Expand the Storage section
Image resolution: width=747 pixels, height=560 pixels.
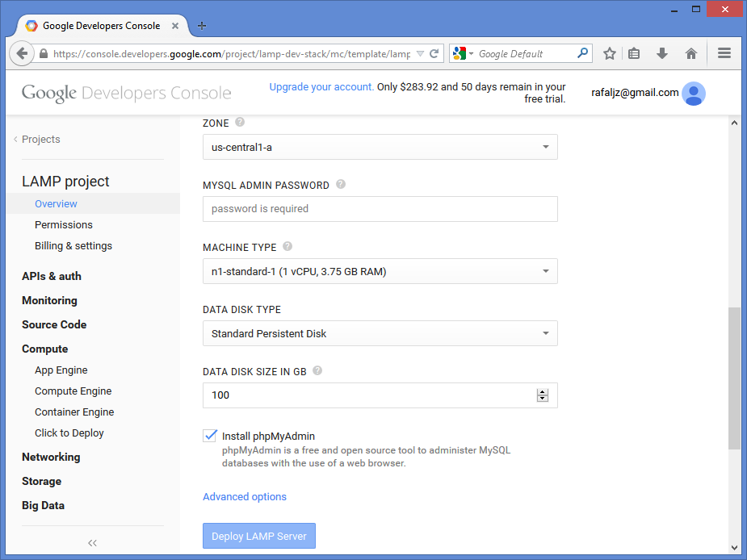coord(41,482)
